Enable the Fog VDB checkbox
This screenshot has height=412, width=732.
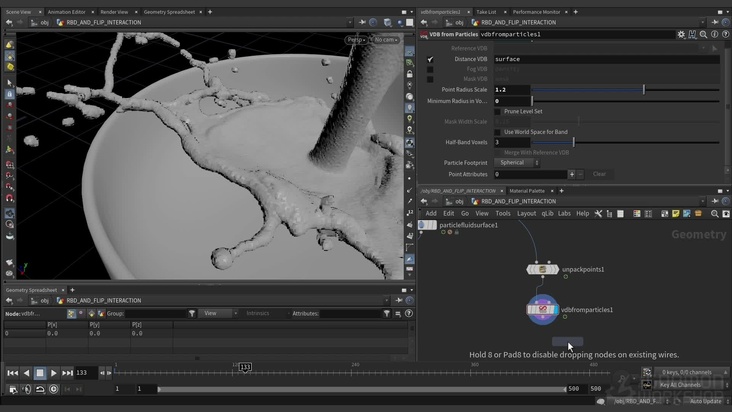click(430, 69)
